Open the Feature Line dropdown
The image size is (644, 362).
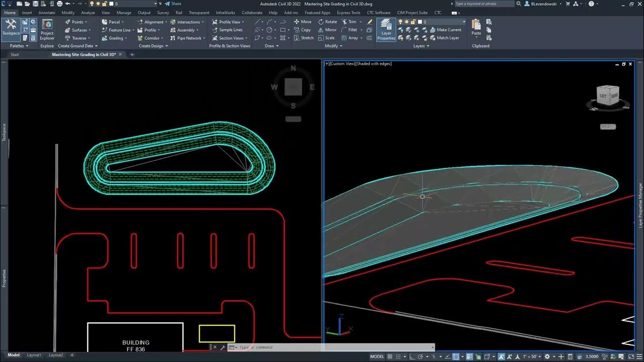tap(118, 30)
